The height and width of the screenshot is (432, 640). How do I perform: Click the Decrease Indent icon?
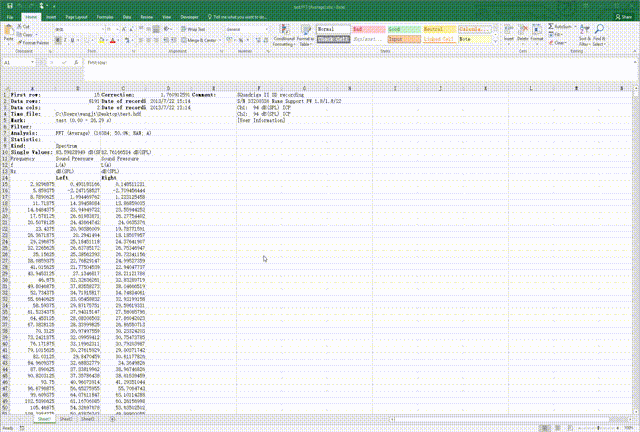[166, 40]
